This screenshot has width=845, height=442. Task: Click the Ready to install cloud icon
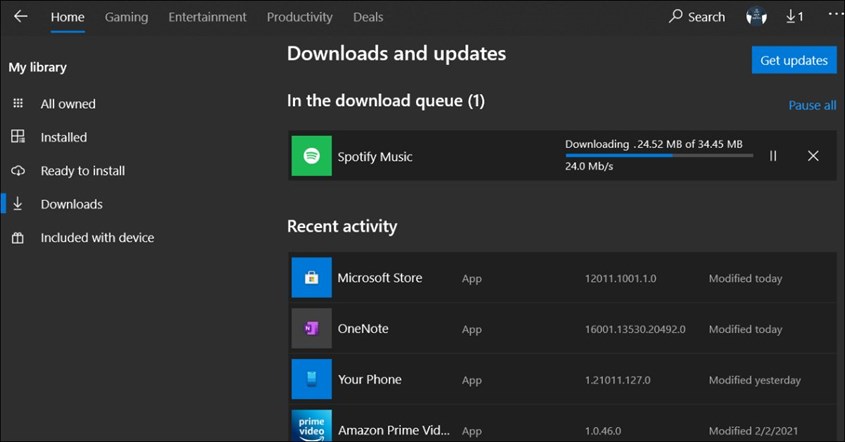coord(18,171)
